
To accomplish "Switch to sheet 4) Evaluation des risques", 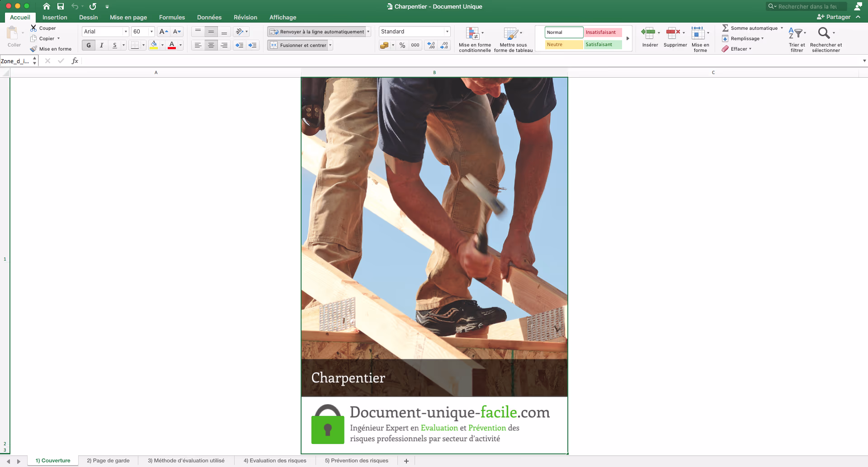I will [275, 461].
